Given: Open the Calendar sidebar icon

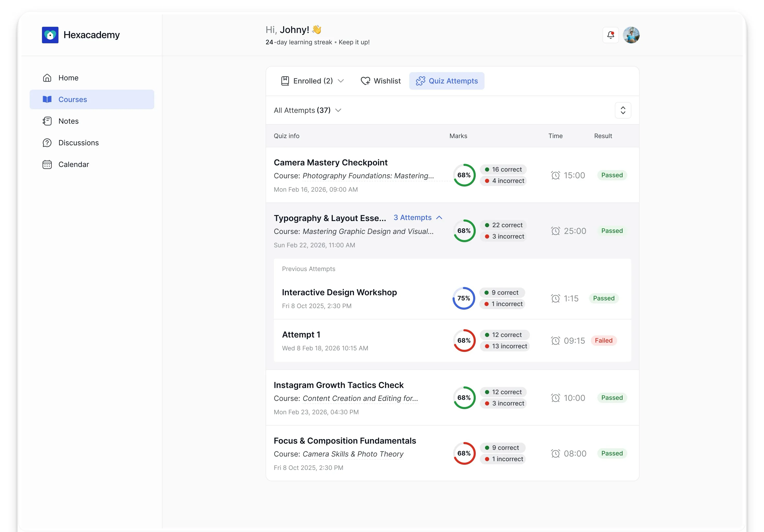Looking at the screenshot, I should click(x=47, y=164).
